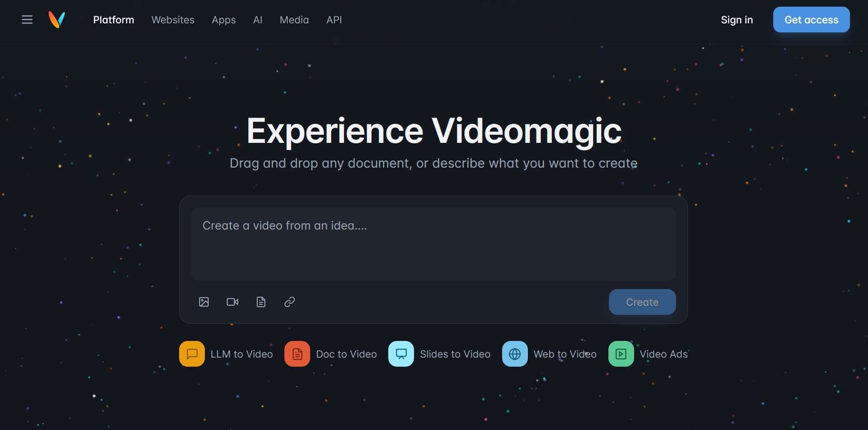868x430 pixels.
Task: Open the Media nav item
Action: (x=294, y=20)
